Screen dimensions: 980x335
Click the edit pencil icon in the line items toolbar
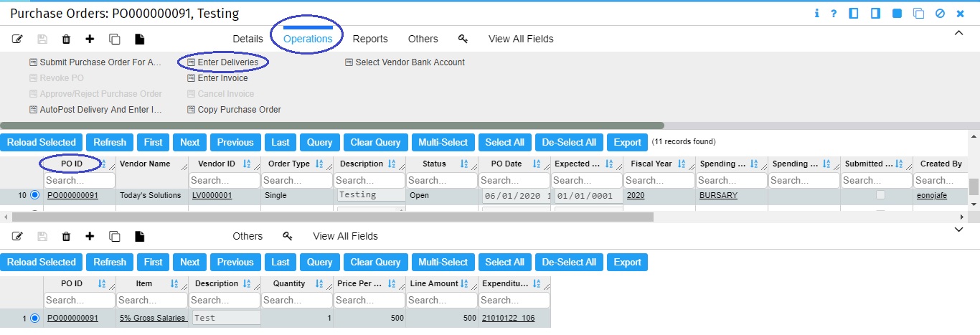(18, 236)
